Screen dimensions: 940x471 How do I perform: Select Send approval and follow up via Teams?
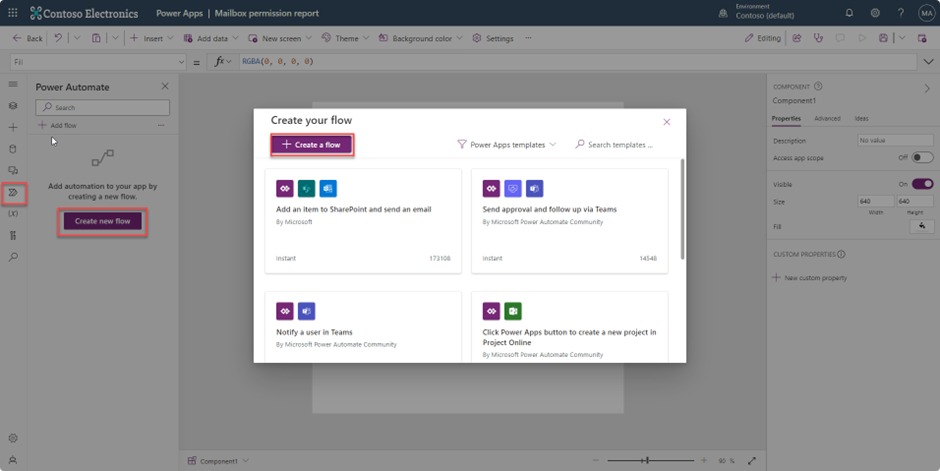coord(570,221)
